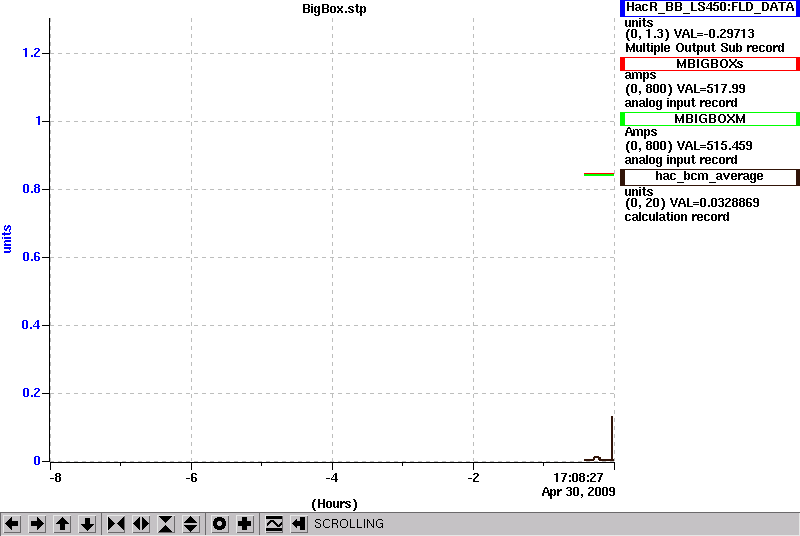Click the pan down arrow button
The width and height of the screenshot is (800, 536).
[x=87, y=524]
